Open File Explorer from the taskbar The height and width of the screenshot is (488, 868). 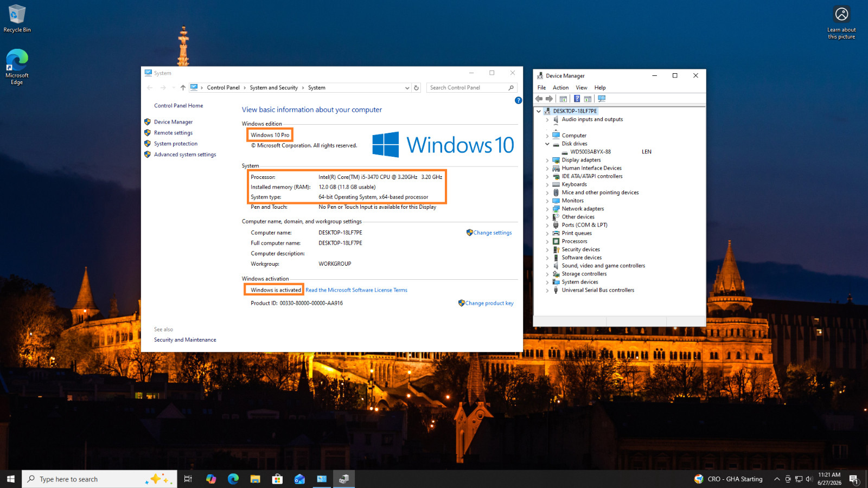click(255, 479)
